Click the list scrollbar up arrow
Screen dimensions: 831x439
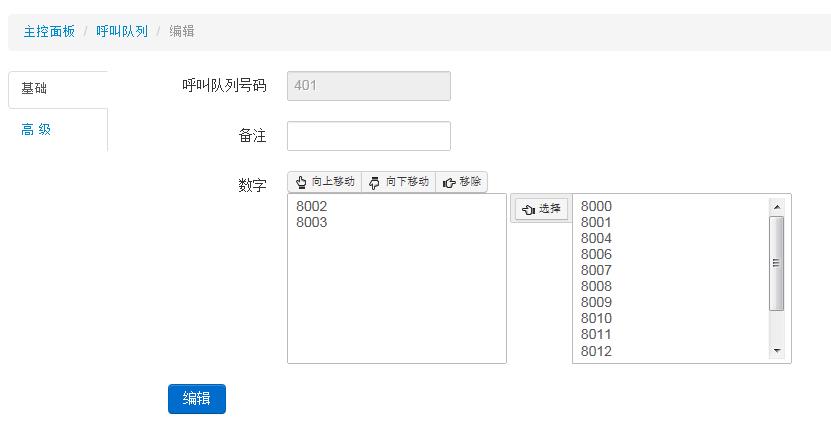[x=777, y=207]
